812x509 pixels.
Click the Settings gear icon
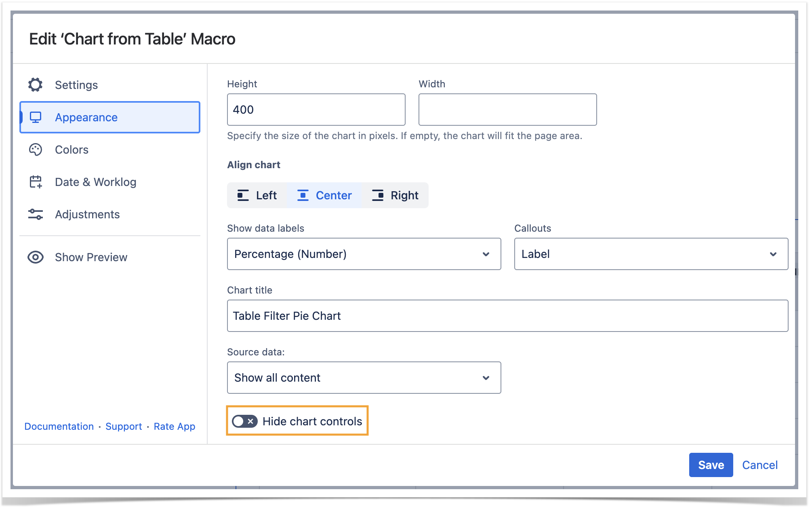click(36, 85)
